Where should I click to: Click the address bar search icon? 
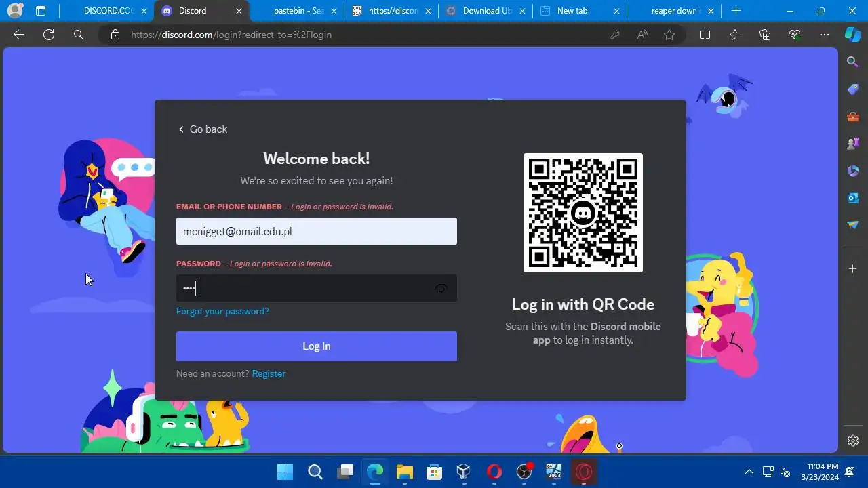(79, 35)
